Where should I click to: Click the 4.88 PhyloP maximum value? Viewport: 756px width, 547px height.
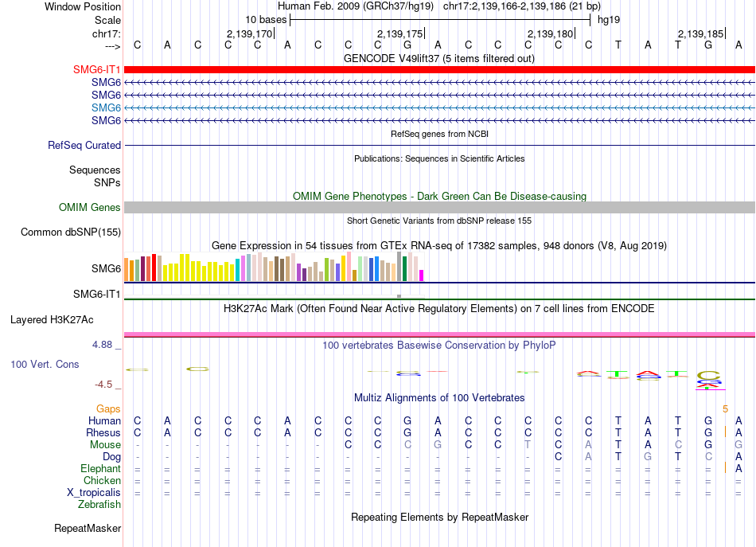[102, 345]
